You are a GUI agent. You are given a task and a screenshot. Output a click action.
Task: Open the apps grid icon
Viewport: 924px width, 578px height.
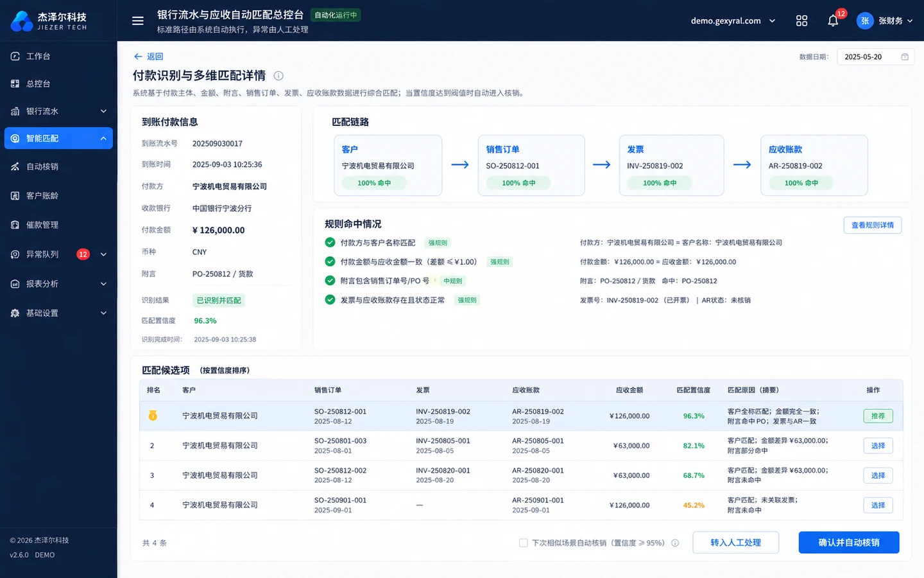[x=801, y=21]
